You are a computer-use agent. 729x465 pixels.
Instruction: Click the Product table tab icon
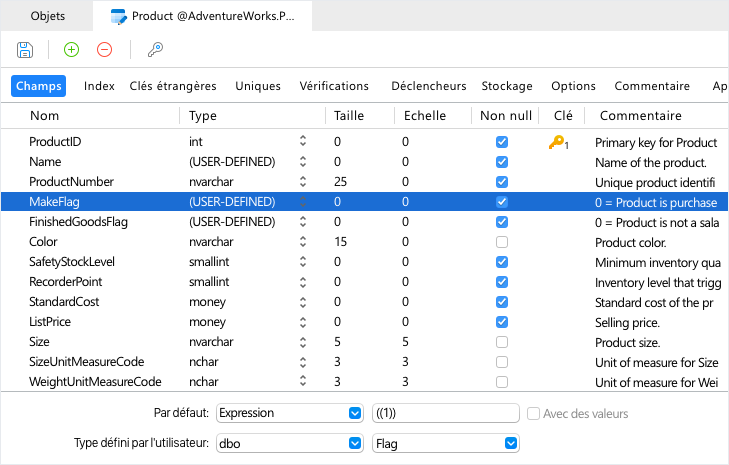pos(119,16)
